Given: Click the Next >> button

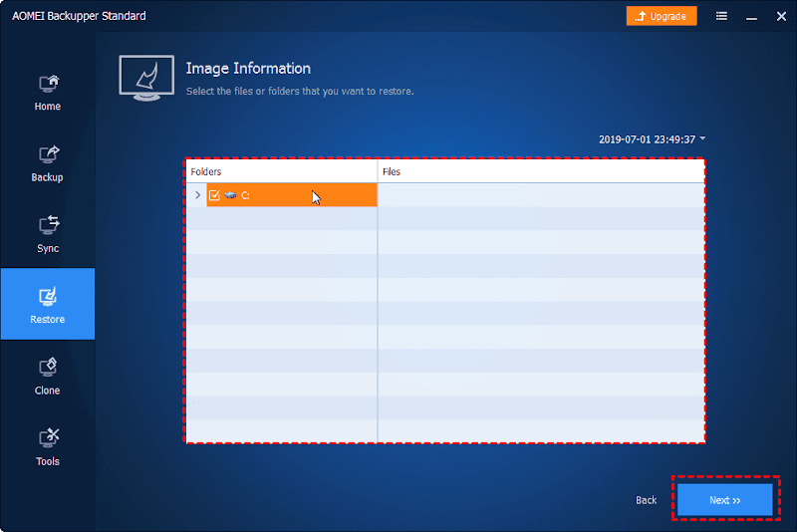Looking at the screenshot, I should [x=725, y=500].
